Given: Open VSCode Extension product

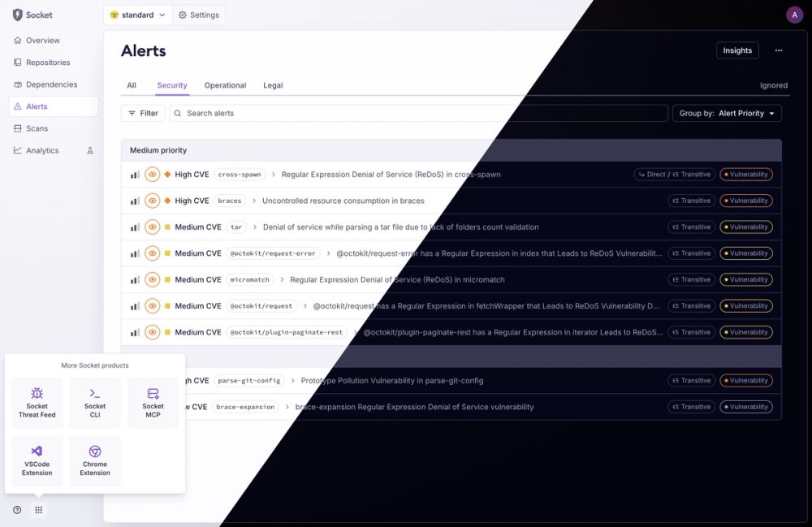Looking at the screenshot, I should [37, 460].
